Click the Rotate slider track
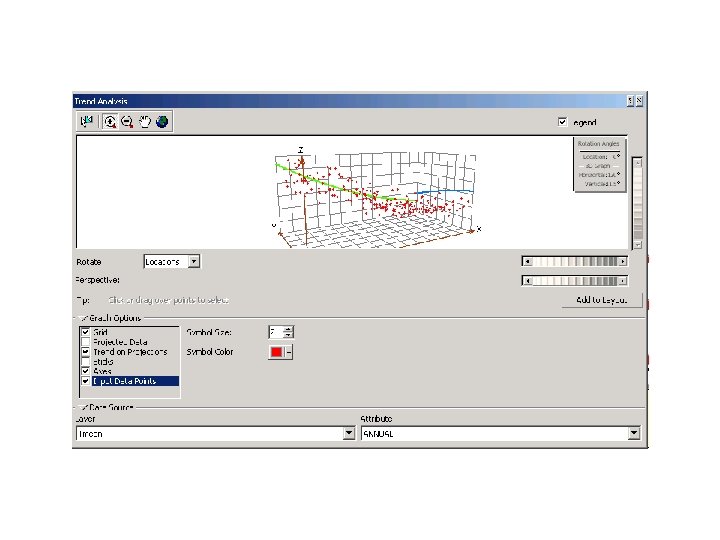The height and width of the screenshot is (540, 720). [x=575, y=262]
